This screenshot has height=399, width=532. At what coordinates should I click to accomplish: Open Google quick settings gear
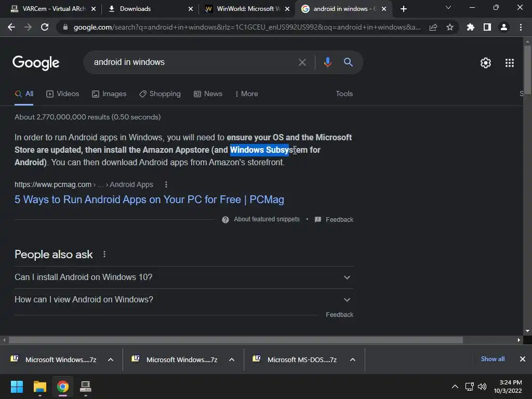486,63
